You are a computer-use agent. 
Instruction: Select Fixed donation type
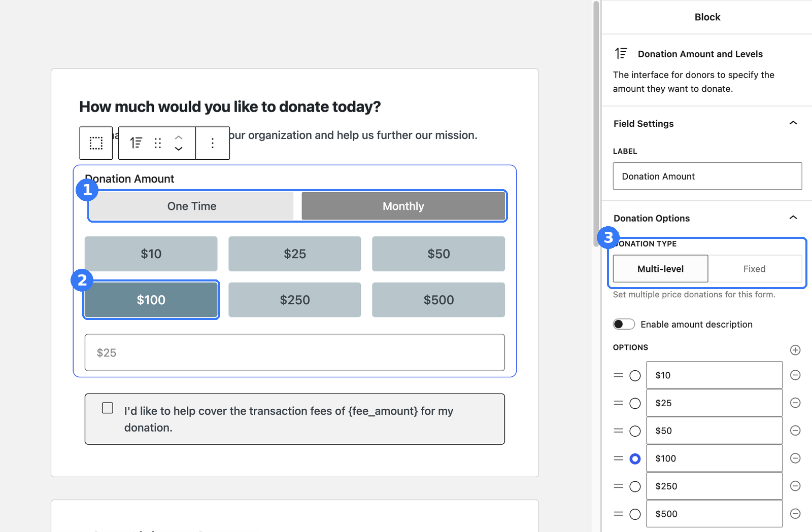(x=755, y=269)
